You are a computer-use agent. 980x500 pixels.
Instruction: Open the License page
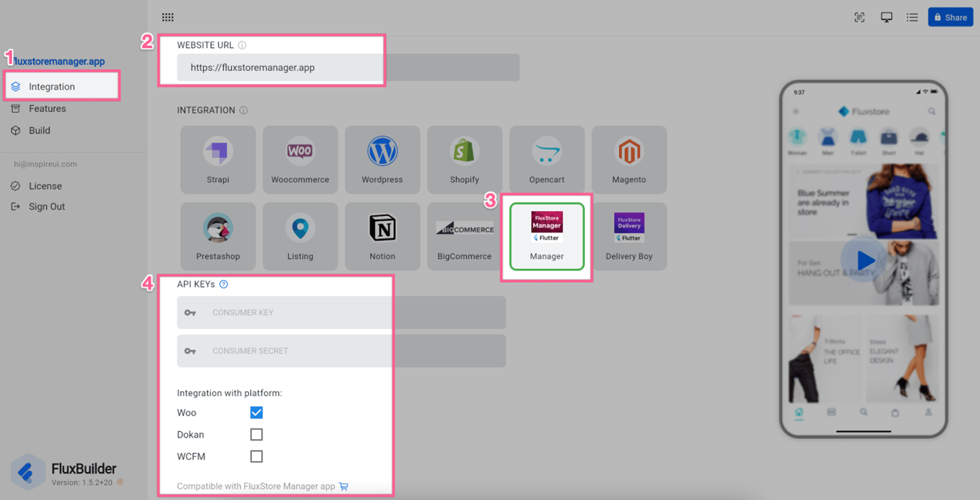45,186
